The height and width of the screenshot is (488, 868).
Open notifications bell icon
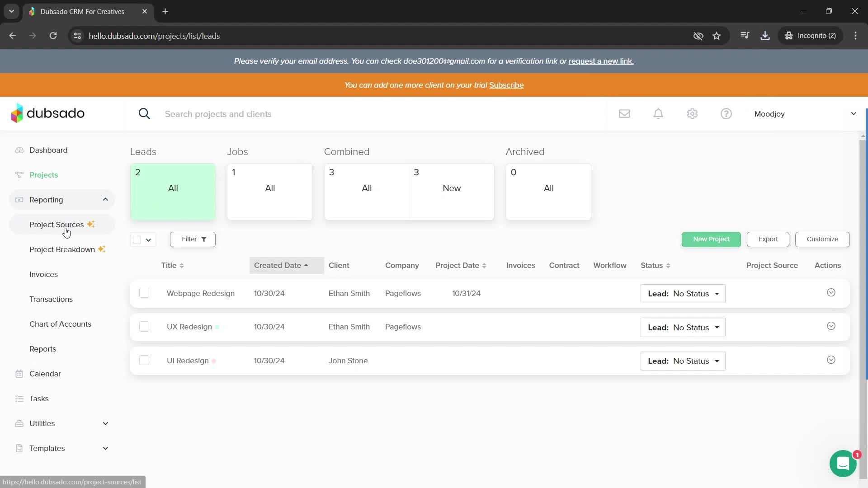pyautogui.click(x=658, y=114)
